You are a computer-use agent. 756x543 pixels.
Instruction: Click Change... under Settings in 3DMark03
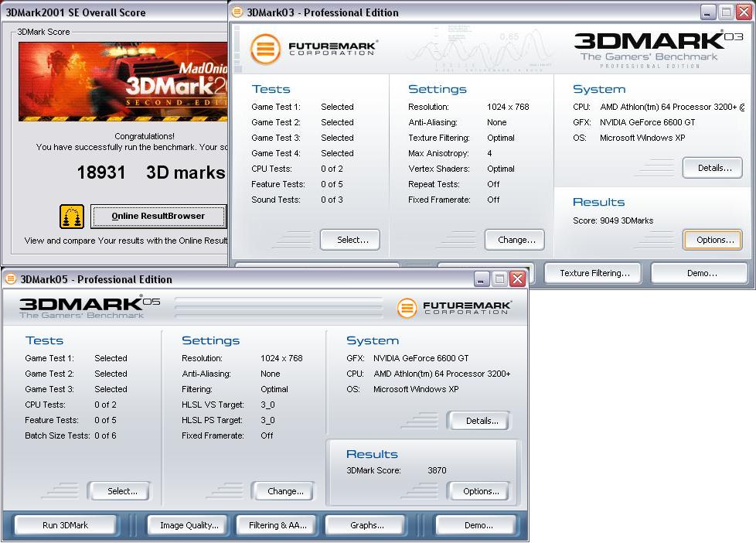coord(515,240)
